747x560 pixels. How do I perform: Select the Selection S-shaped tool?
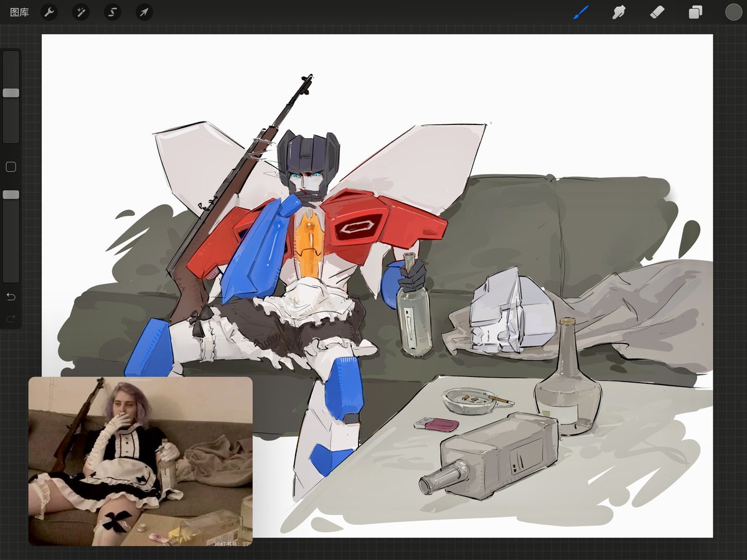(113, 12)
